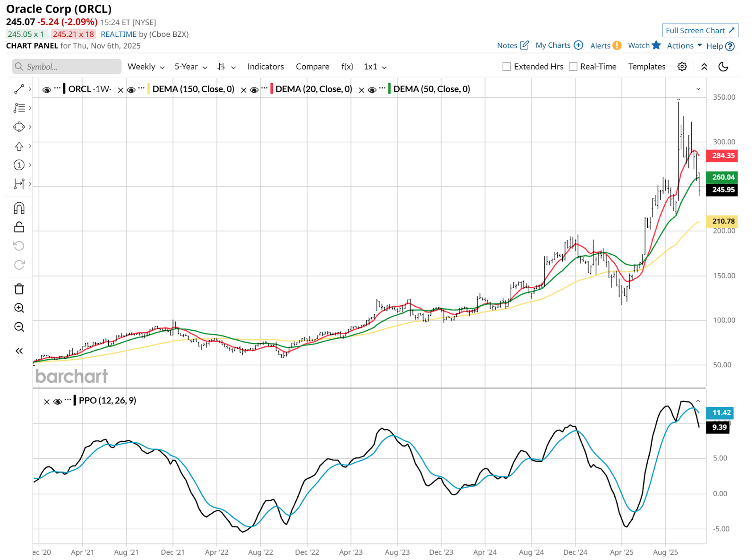Select the magnet snap tool
The height and width of the screenshot is (560, 756).
pos(19,208)
